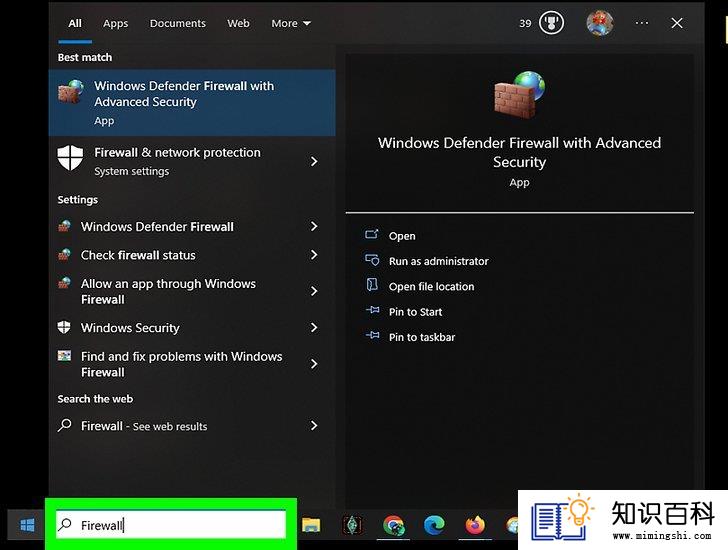Viewport: 728px width, 550px height.
Task: Click the search magnifier icon in taskbar box
Action: click(65, 524)
